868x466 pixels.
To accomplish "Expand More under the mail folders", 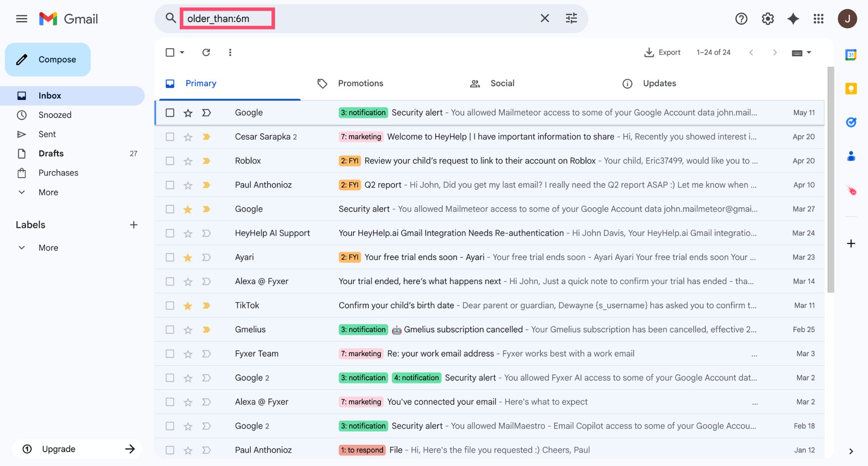I will 48,192.
